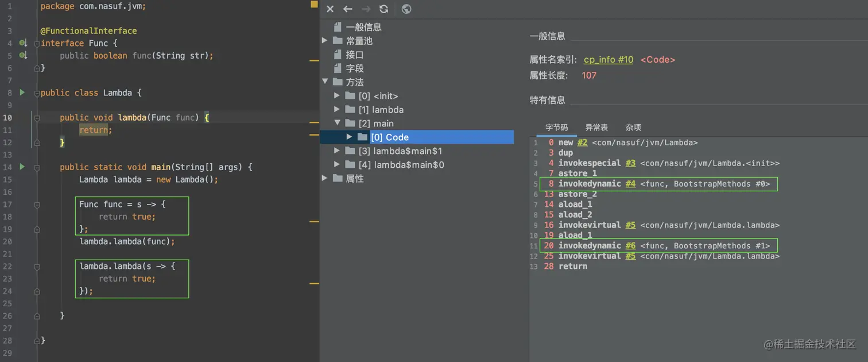Follow #6 link on second invokedynamic
Screen dimensions: 868x362
pos(630,246)
